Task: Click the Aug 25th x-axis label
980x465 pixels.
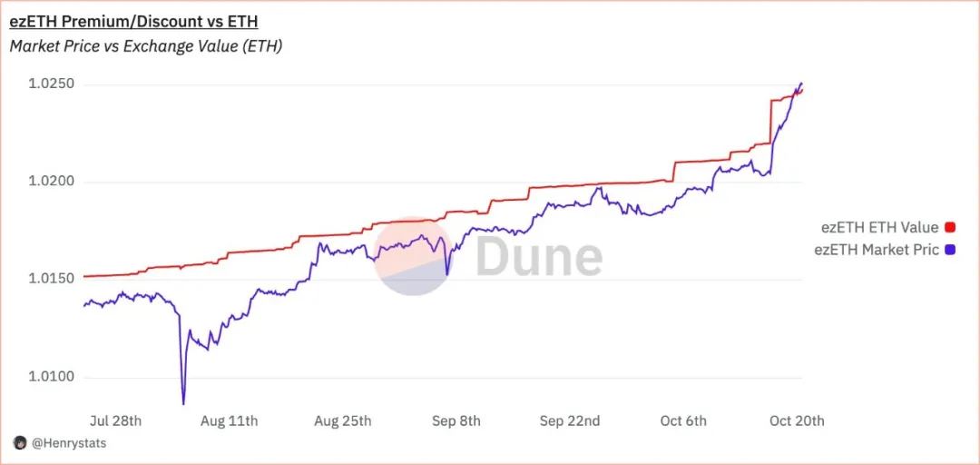Action: coord(343,420)
